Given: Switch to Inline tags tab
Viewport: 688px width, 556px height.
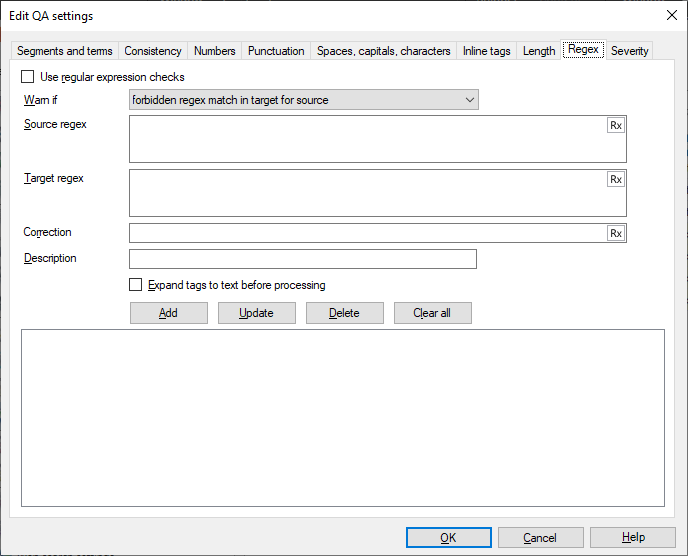Looking at the screenshot, I should coord(487,51).
